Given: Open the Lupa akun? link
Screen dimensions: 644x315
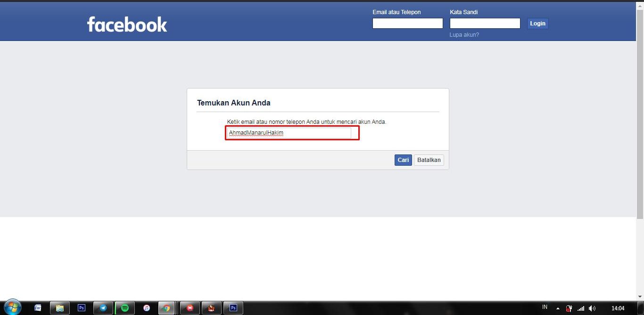Looking at the screenshot, I should tap(464, 35).
